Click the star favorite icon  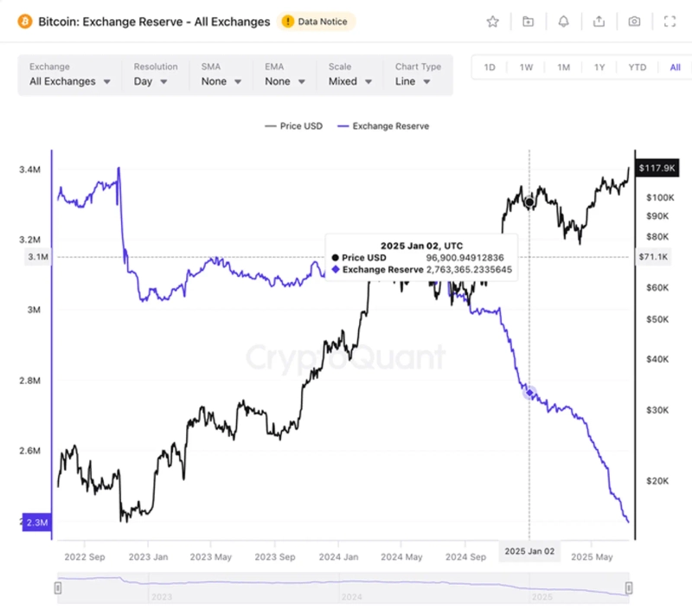point(493,22)
